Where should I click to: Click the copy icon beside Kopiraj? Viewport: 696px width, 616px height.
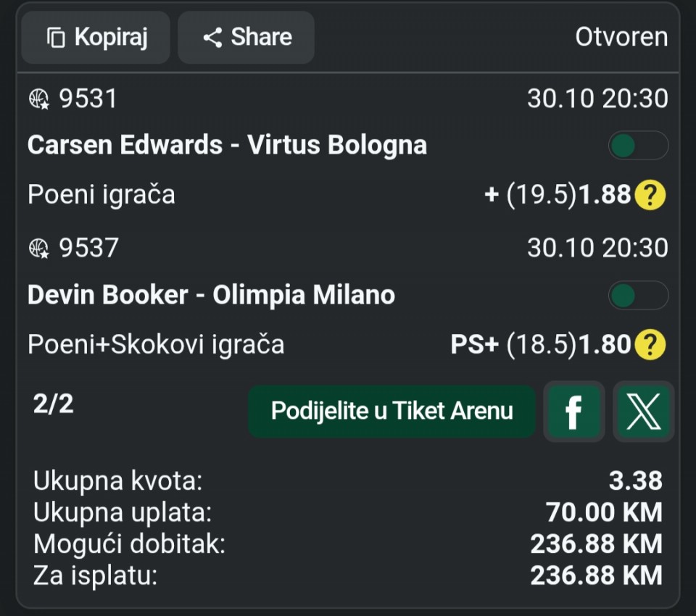56,38
